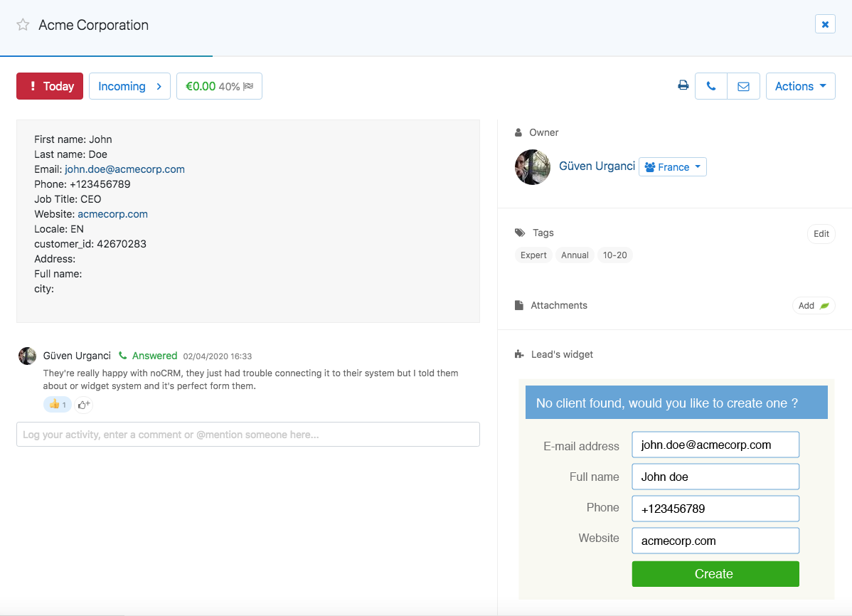
Task: Click the red Today reminder button
Action: 50,86
